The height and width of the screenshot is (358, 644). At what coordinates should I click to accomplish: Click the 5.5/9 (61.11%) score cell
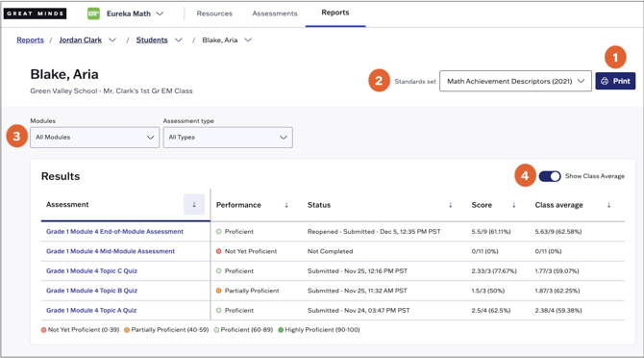(x=491, y=231)
